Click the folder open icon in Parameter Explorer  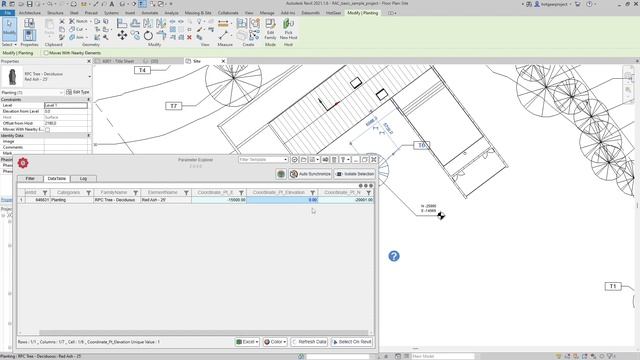point(304,160)
